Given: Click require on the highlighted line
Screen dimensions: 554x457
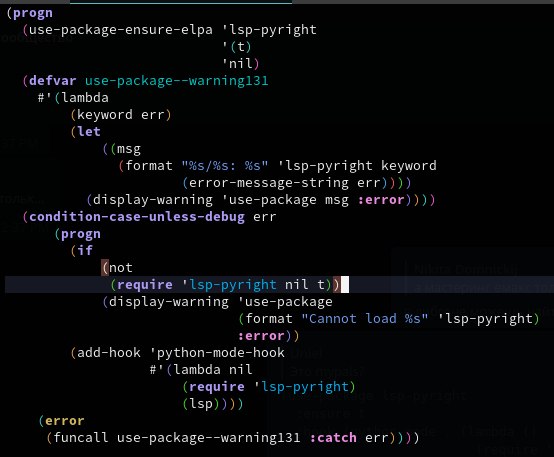Looking at the screenshot, I should [145, 285].
